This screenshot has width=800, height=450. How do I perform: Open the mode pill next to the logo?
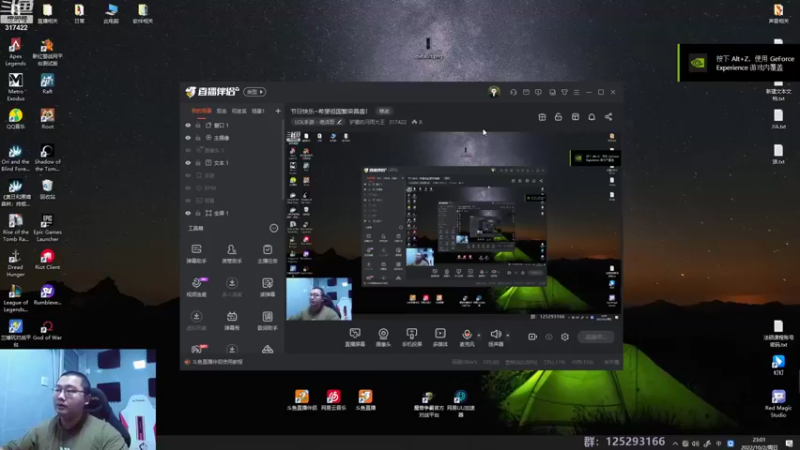[x=255, y=92]
